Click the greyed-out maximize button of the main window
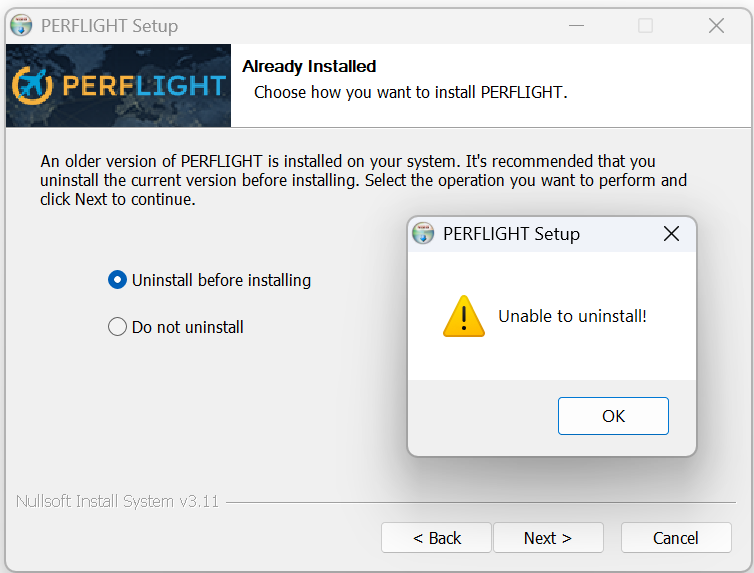The width and height of the screenshot is (754, 573). click(645, 25)
